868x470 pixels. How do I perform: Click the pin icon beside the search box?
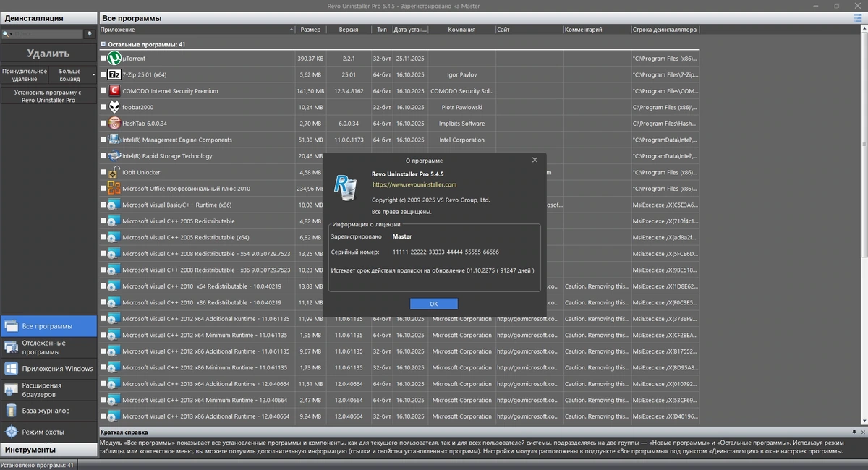click(90, 33)
